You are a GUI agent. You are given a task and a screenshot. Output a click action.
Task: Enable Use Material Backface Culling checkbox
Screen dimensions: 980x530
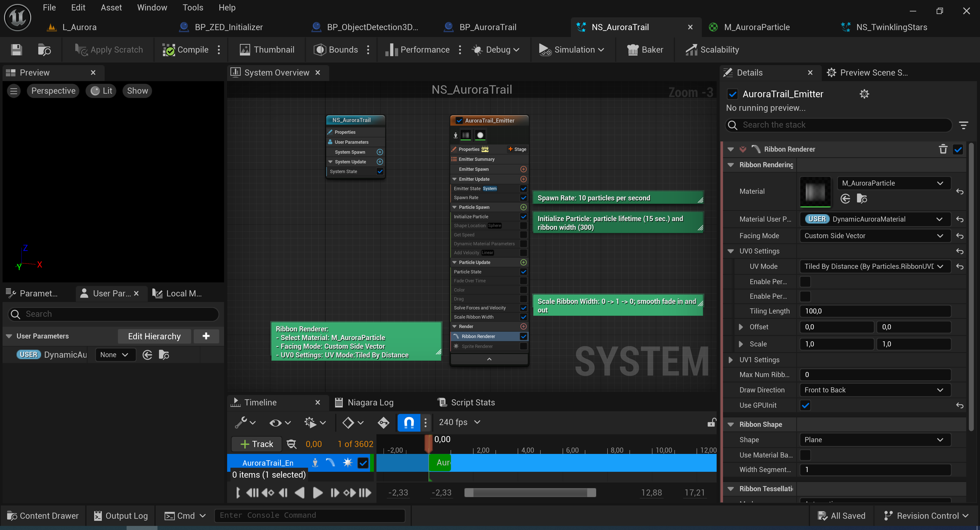805,455
